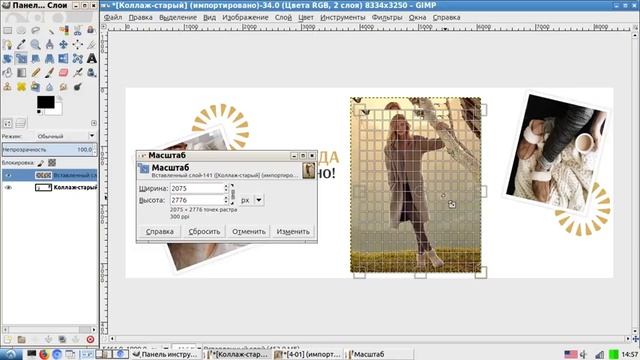Open the Слой menu
The height and width of the screenshot is (360, 640).
coord(283,17)
